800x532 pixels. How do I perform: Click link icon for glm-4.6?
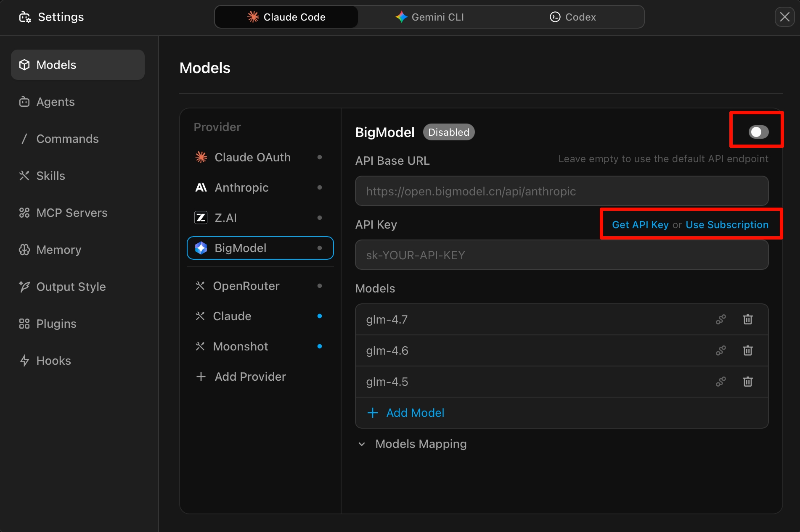[721, 350]
